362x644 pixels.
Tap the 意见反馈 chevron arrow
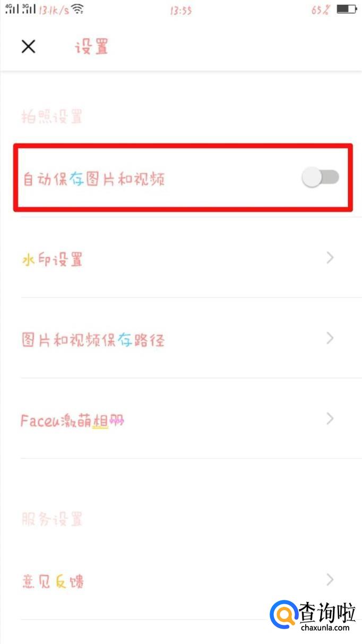pyautogui.click(x=330, y=579)
